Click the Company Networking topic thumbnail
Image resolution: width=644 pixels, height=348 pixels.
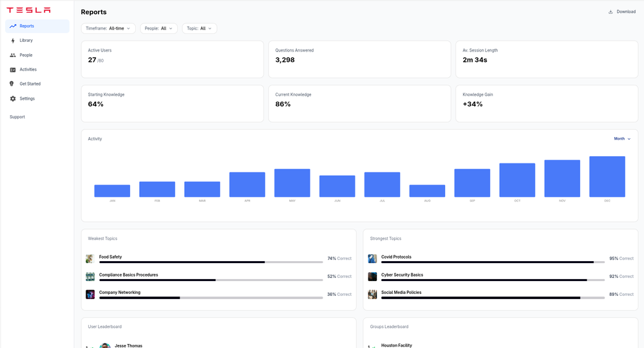90,294
